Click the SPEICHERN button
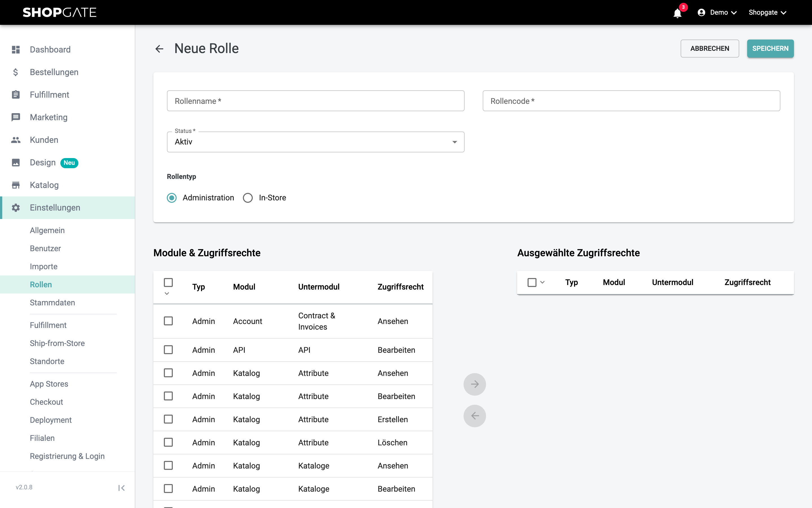 770,48
